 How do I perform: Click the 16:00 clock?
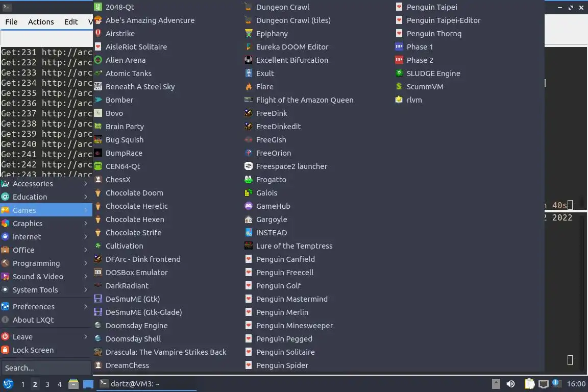pos(576,384)
